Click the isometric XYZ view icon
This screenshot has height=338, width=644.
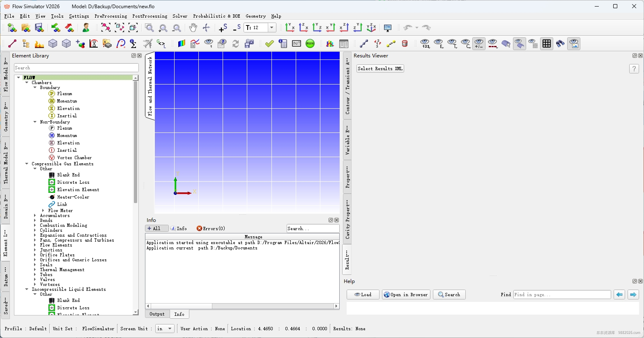[x=371, y=28]
